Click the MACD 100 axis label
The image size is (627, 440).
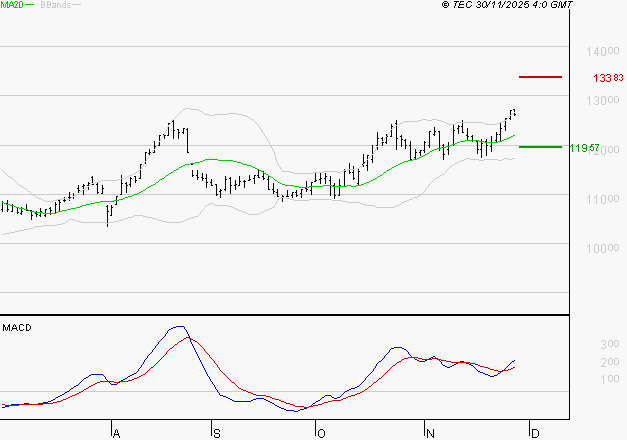[x=610, y=379]
